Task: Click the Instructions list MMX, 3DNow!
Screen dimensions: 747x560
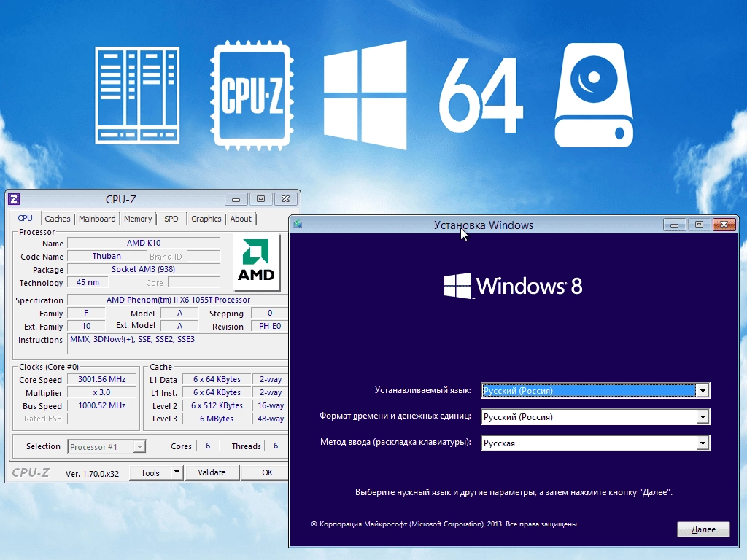Action: pos(178,343)
